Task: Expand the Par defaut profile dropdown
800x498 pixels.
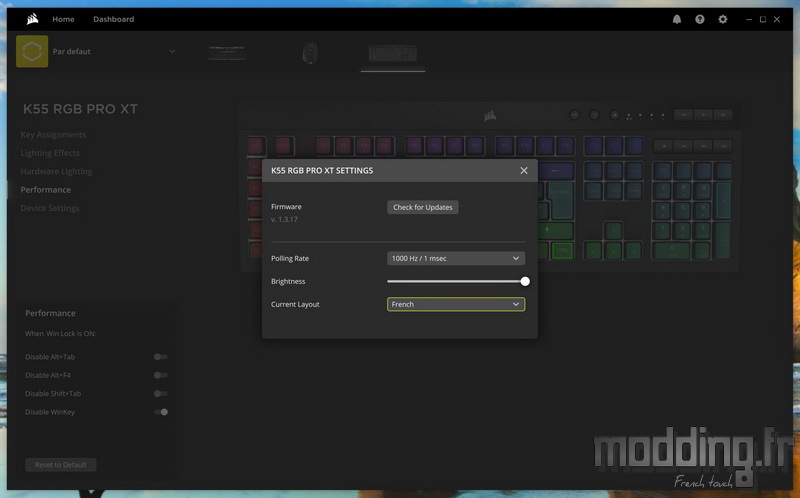Action: pos(172,52)
